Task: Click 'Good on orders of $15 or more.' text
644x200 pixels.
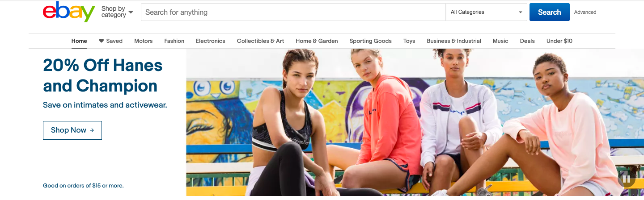Action: click(83, 185)
